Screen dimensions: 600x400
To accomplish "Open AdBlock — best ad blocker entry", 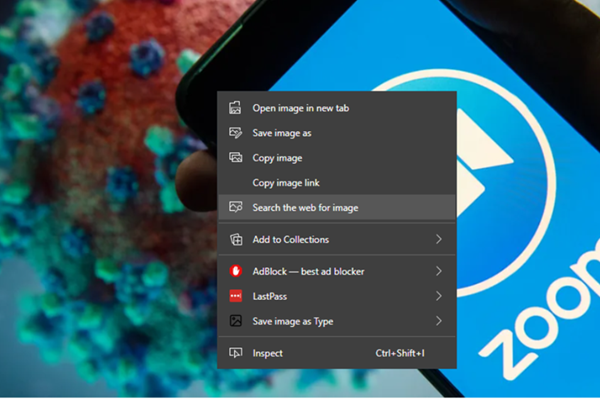I will point(337,271).
